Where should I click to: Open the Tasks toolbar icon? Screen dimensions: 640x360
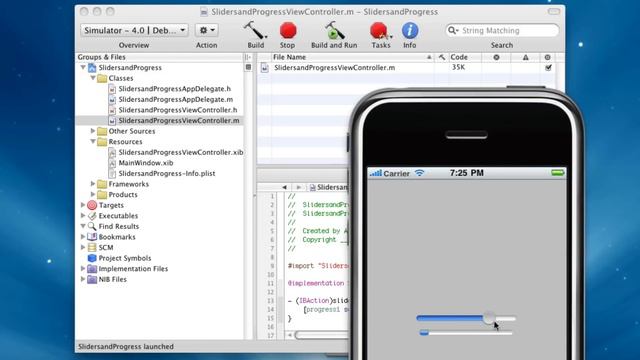click(380, 31)
